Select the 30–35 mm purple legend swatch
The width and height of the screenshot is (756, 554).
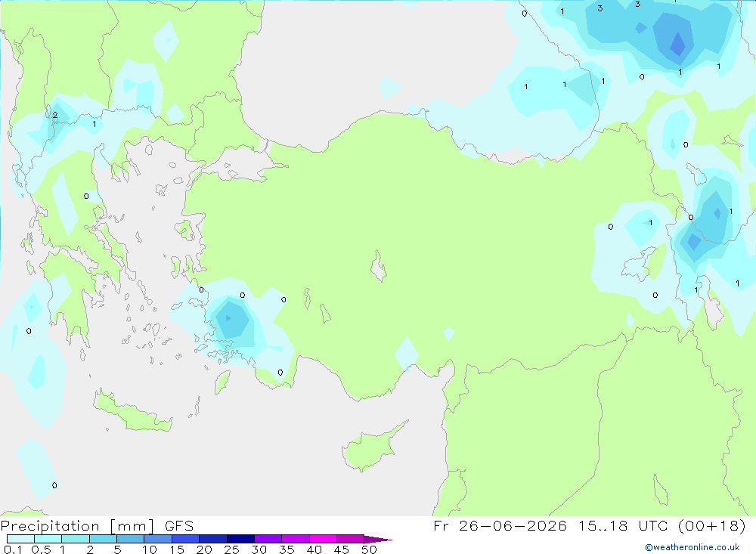point(268,539)
